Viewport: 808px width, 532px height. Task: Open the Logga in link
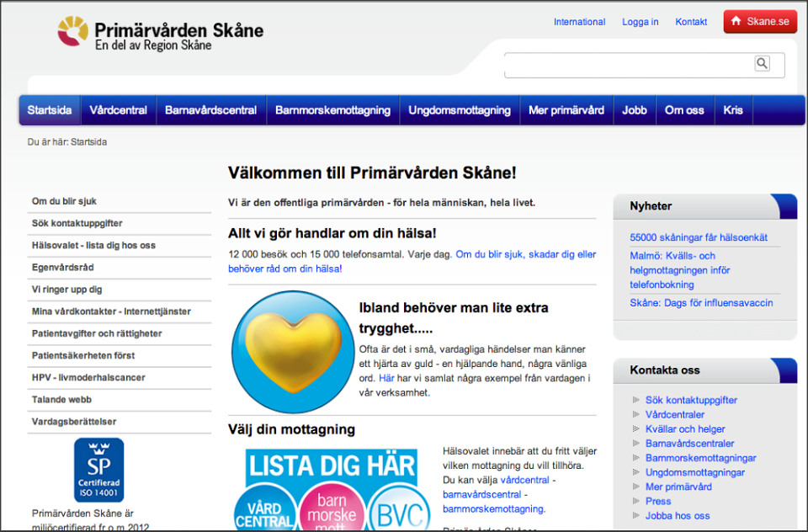[x=640, y=22]
